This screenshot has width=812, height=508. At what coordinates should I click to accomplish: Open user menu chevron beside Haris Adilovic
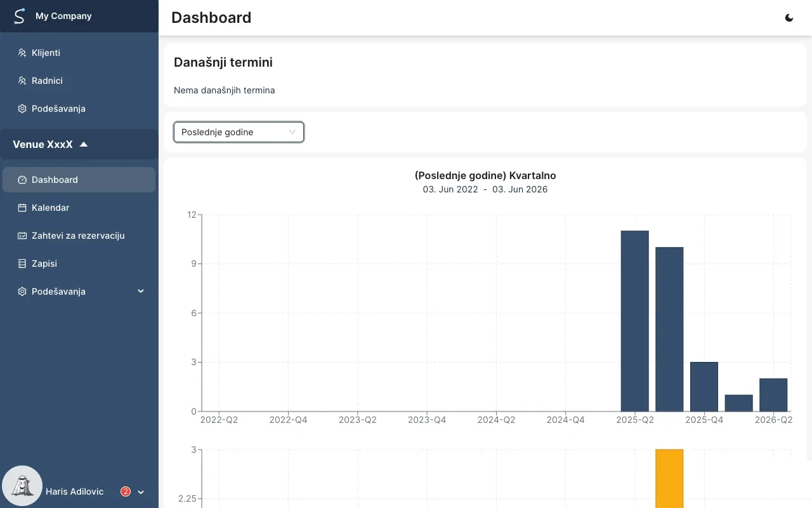(141, 492)
